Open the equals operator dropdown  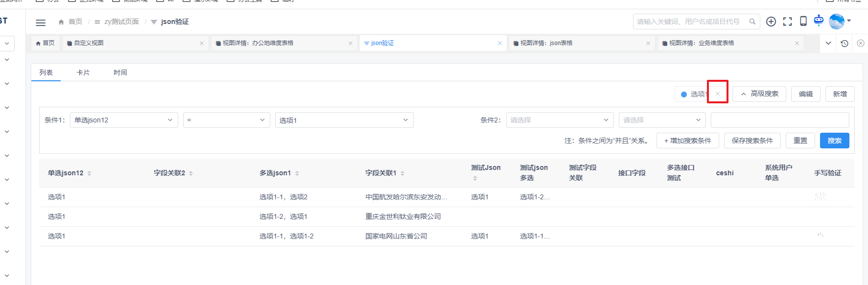click(226, 120)
